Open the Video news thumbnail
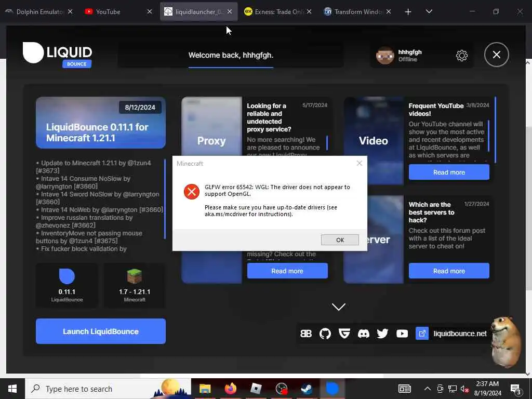 374,140
